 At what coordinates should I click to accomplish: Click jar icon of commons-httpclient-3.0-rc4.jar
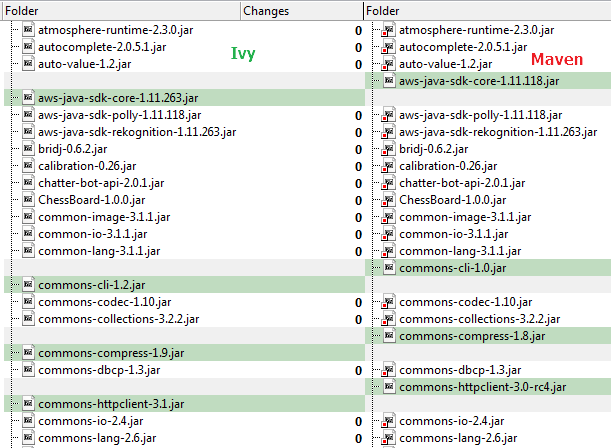tap(389, 387)
